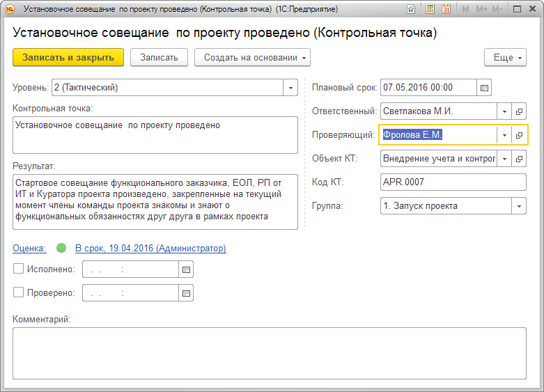The image size is (544, 392).
Task: Open calendar picker for Исполнено date
Action: [x=186, y=269]
